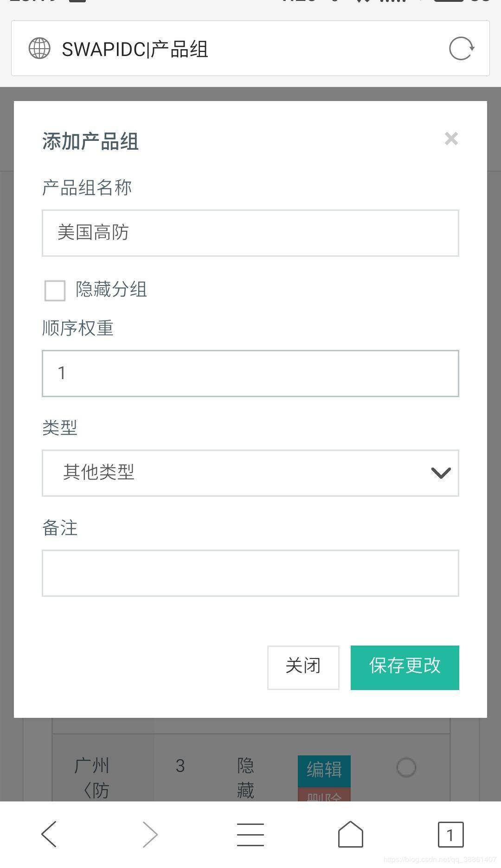Click the globe icon in address bar

pos(39,49)
